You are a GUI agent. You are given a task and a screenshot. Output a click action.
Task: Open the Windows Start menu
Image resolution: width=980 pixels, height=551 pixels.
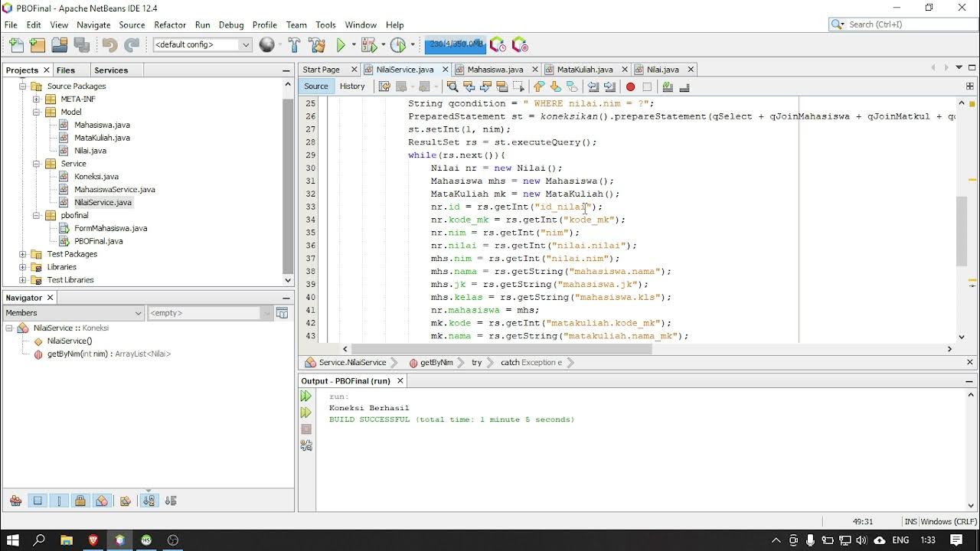pyautogui.click(x=13, y=540)
